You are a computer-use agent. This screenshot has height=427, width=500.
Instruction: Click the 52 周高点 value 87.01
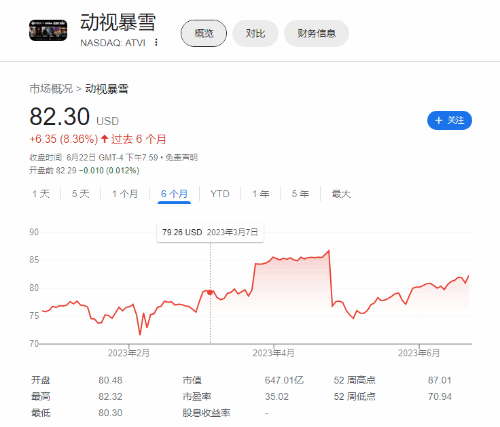pos(440,380)
